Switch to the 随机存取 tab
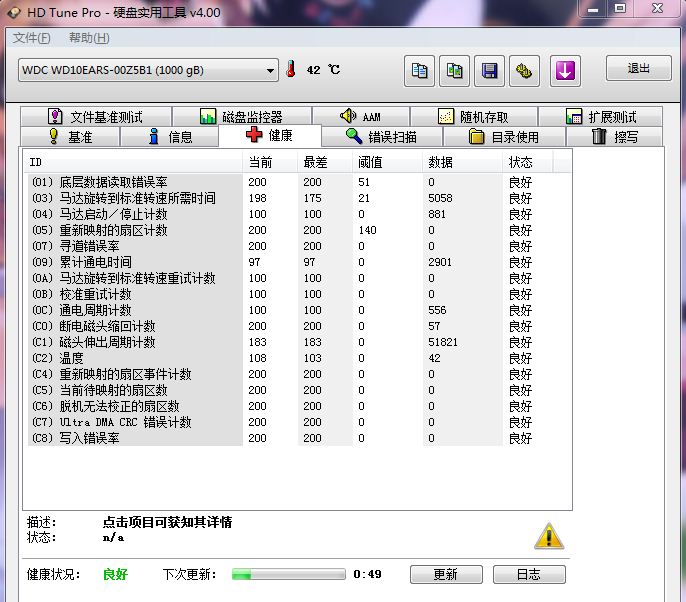The width and height of the screenshot is (686, 602). click(x=474, y=117)
